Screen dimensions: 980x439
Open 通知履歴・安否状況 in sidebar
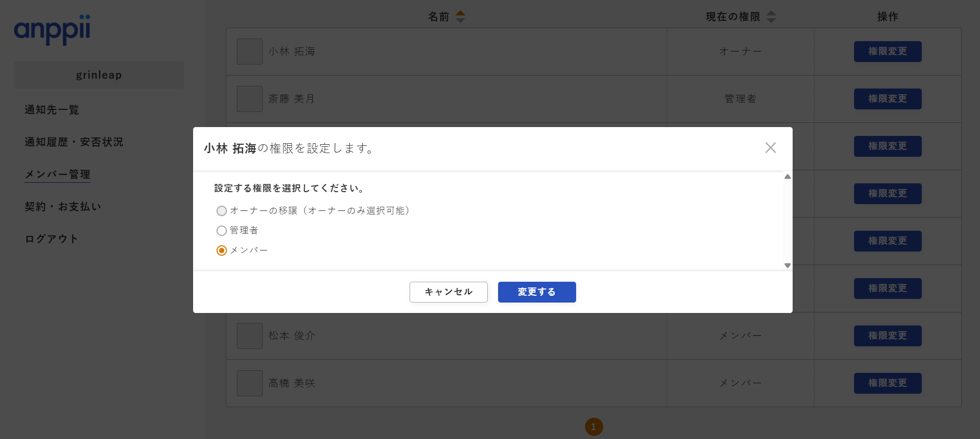click(74, 142)
